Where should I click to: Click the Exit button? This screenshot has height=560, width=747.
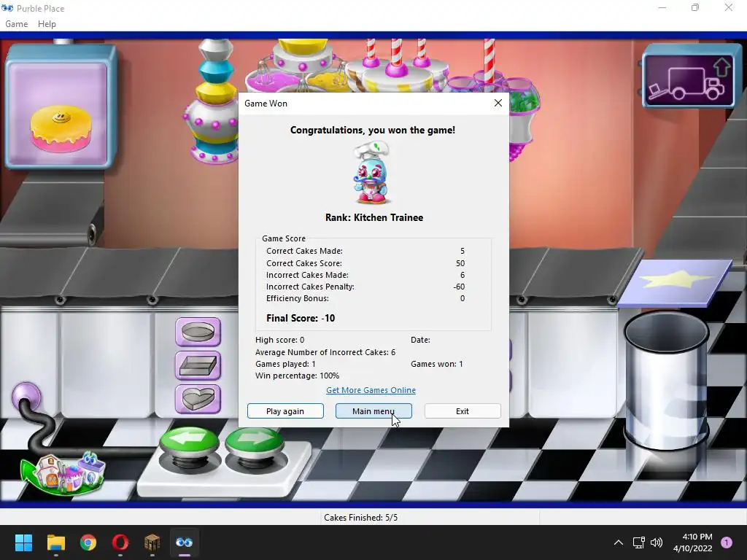pyautogui.click(x=462, y=411)
